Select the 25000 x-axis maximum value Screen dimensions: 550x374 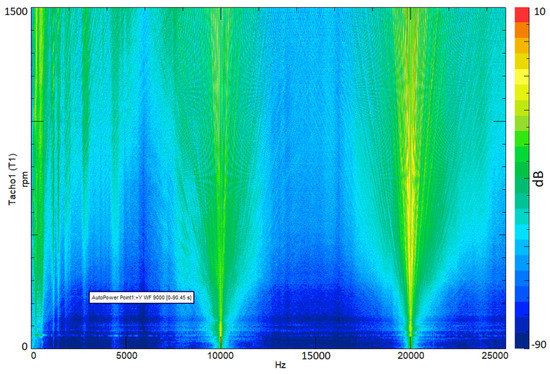point(494,356)
